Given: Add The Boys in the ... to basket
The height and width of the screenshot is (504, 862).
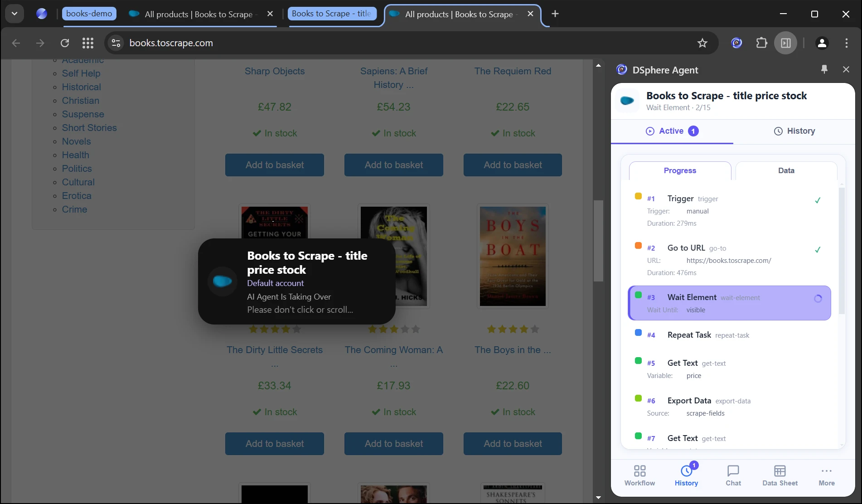Looking at the screenshot, I should (513, 444).
